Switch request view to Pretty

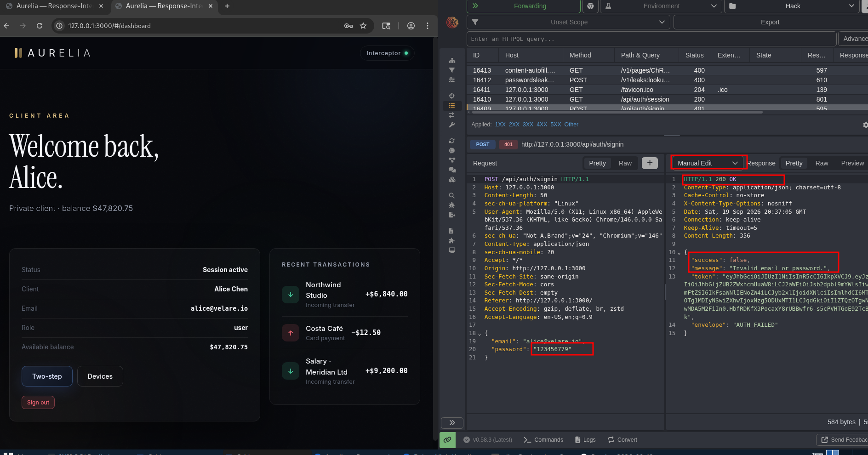coord(598,163)
